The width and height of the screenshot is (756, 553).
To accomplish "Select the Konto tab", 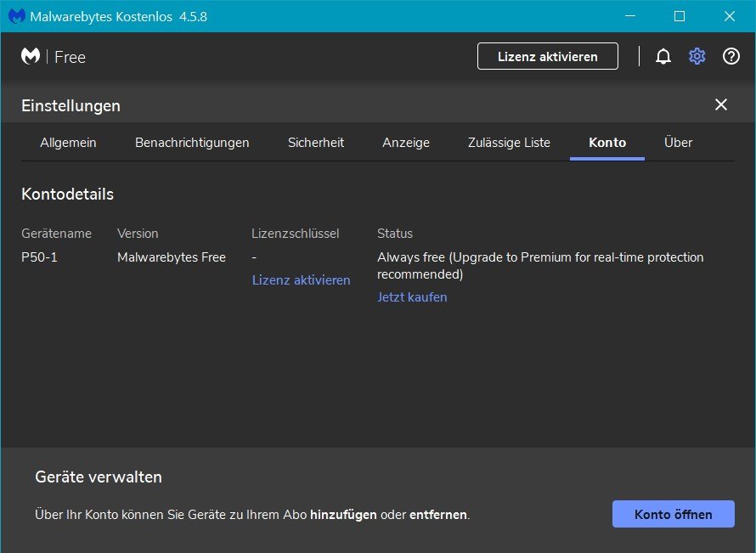I will (607, 143).
